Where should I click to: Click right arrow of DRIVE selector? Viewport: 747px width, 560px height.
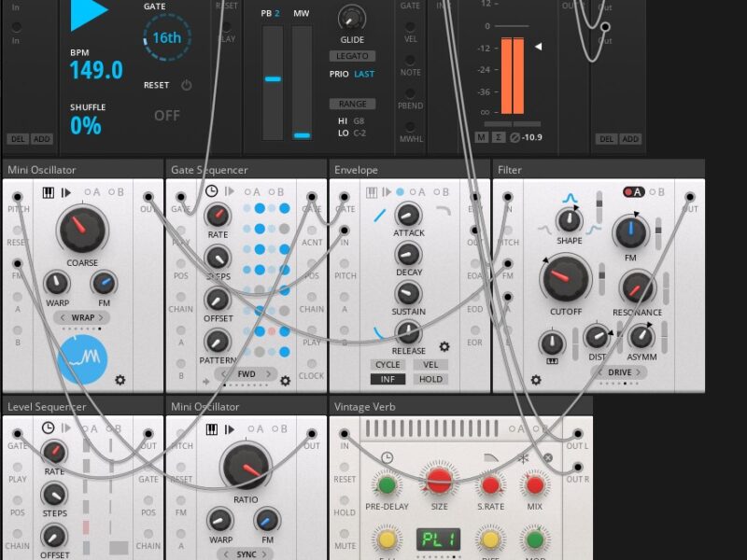coord(638,371)
